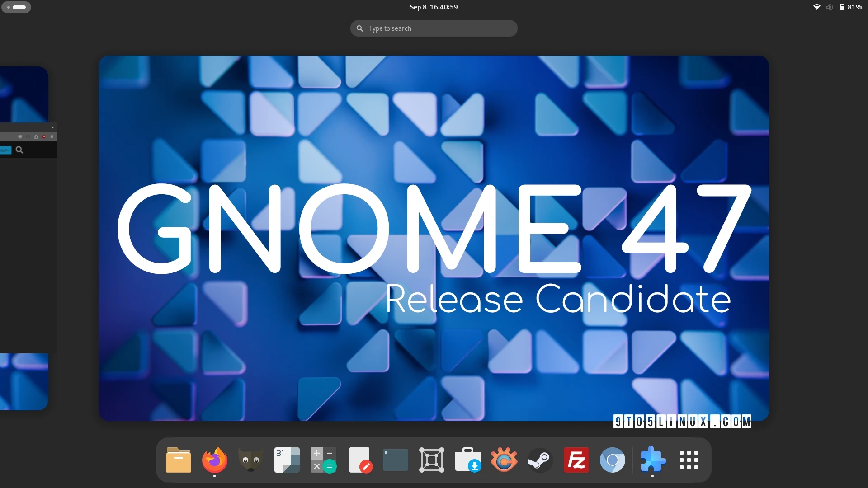Screen dimensions: 868x488
Task: Expand app grid show all applications
Action: [689, 460]
